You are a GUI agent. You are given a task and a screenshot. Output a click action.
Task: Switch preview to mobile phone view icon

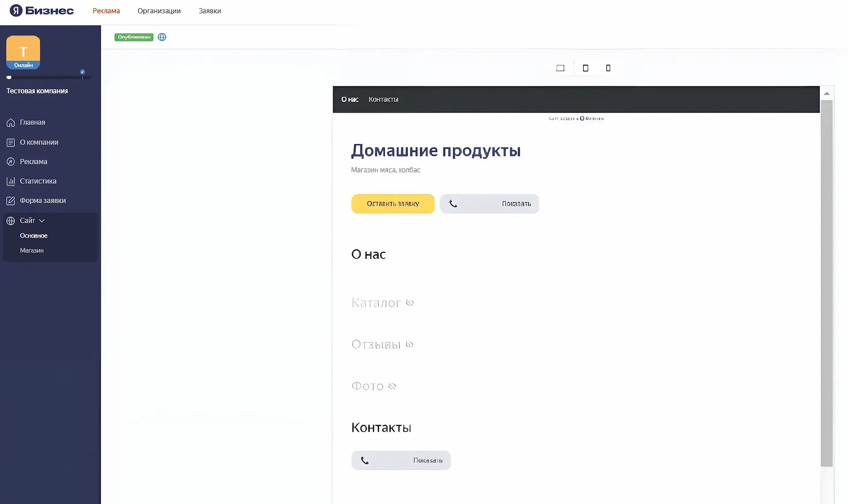pos(608,68)
